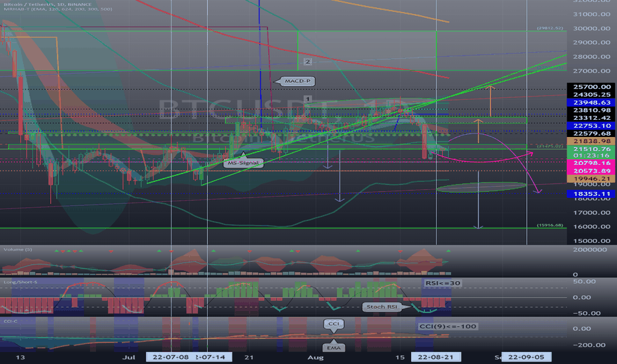Select the Stoch RSI callout
This screenshot has height=364, width=617.
[x=381, y=306]
